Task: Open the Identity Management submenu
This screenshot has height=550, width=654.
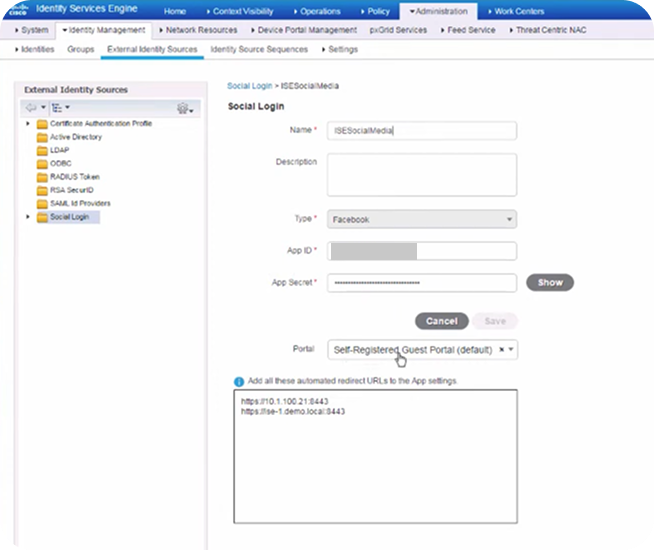Action: tap(103, 30)
